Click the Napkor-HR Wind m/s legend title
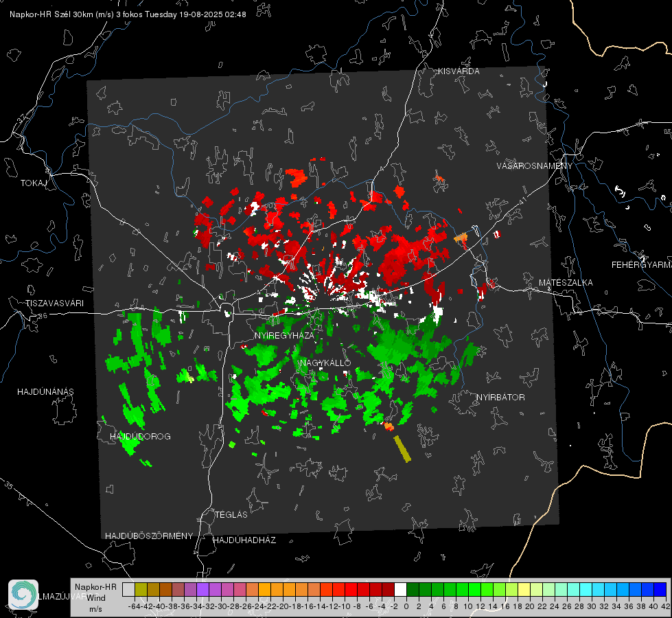This screenshot has width=672, height=618. click(x=95, y=598)
